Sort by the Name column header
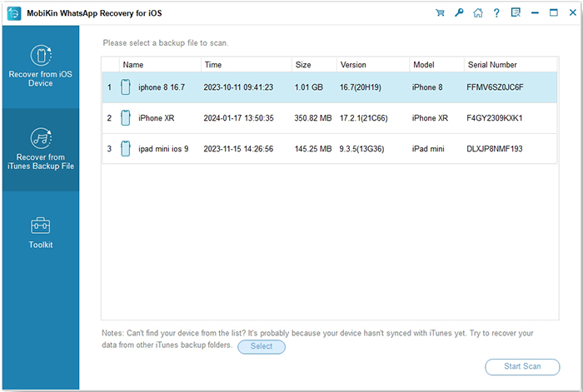 point(160,65)
